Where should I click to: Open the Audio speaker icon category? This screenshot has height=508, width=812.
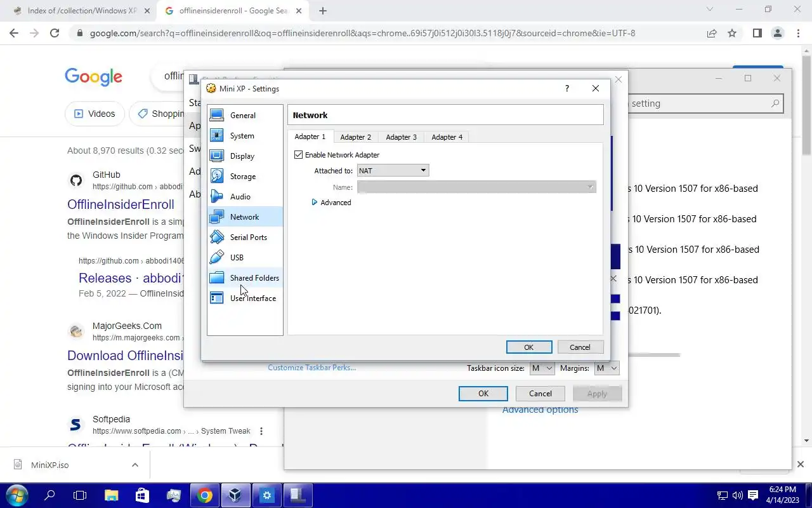pyautogui.click(x=217, y=197)
